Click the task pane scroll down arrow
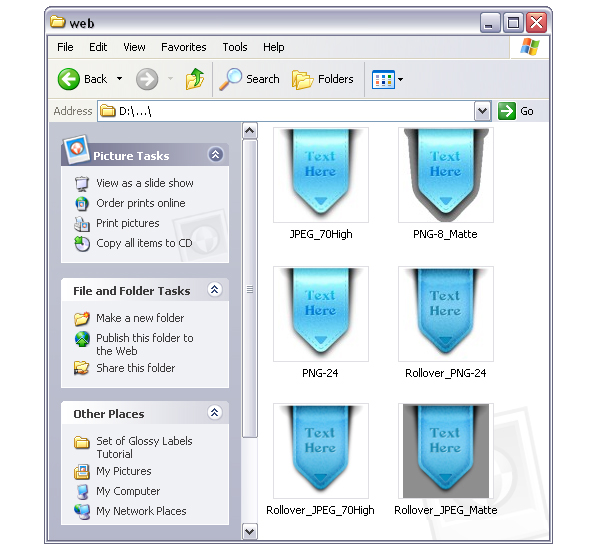The width and height of the screenshot is (600, 550). (249, 532)
